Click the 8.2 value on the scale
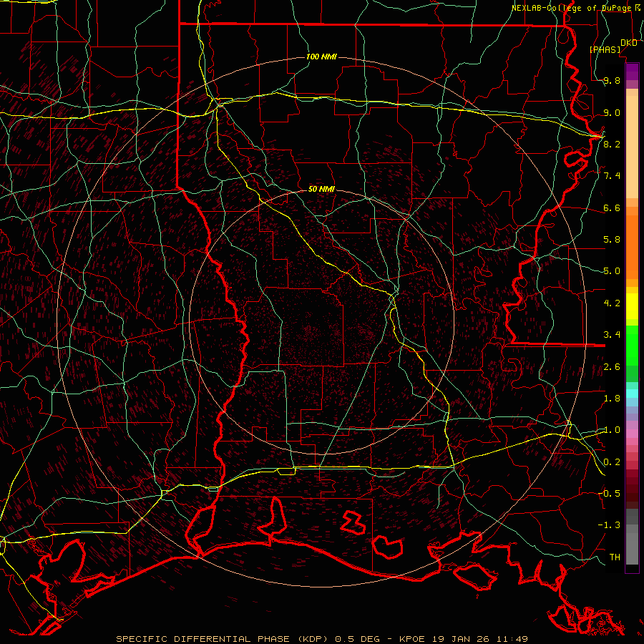This screenshot has width=644, height=644. pyautogui.click(x=612, y=144)
